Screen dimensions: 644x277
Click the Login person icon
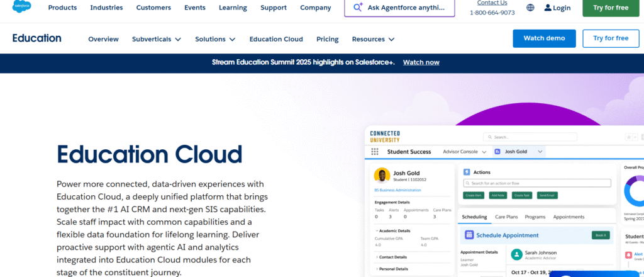click(548, 8)
